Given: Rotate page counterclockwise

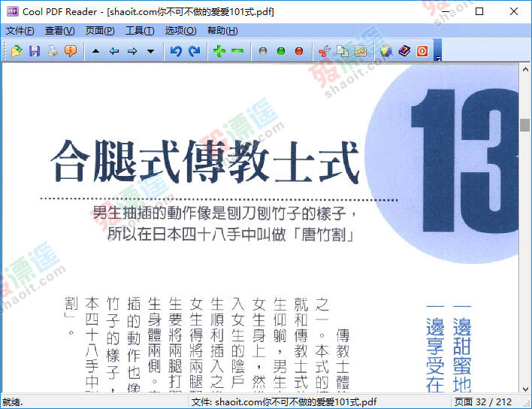Looking at the screenshot, I should 176,51.
